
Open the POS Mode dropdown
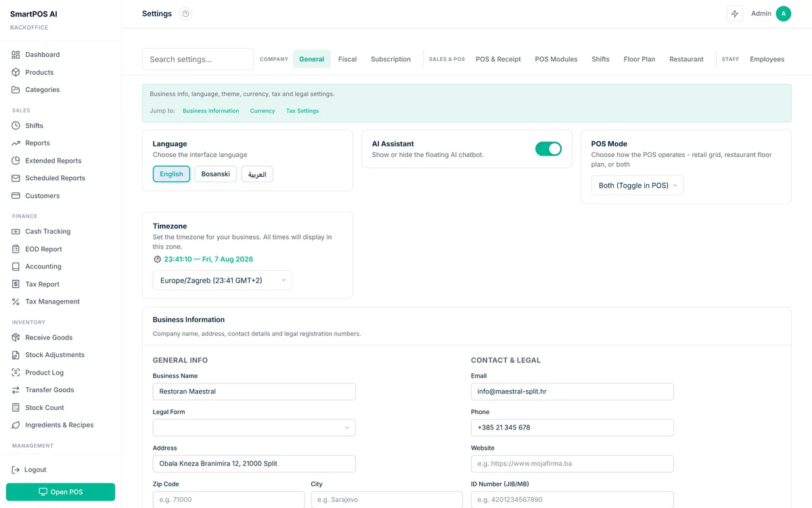[637, 186]
